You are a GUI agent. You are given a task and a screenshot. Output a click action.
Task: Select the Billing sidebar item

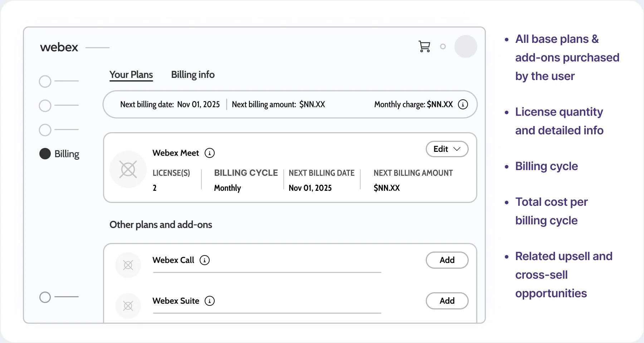(59, 154)
